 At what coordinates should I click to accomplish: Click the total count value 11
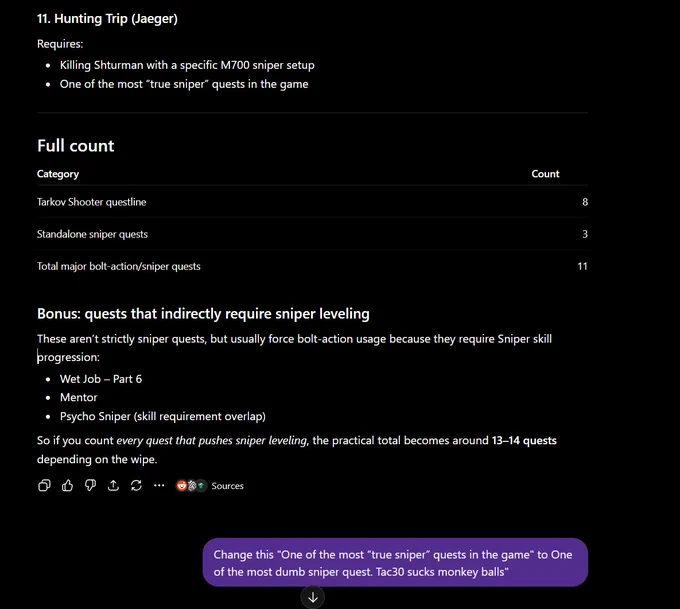[582, 266]
